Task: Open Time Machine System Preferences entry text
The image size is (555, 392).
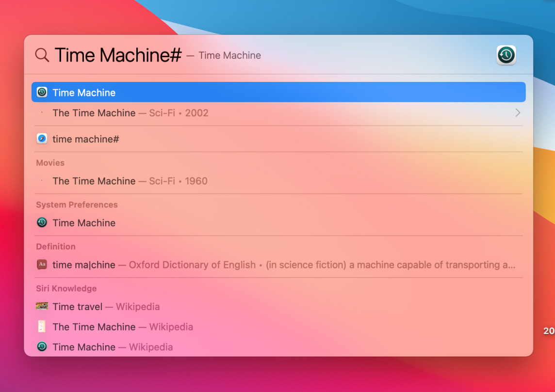Action: (x=84, y=223)
